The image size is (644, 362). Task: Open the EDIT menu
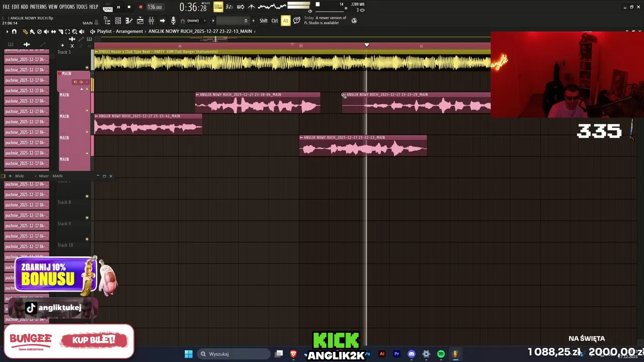tap(16, 7)
